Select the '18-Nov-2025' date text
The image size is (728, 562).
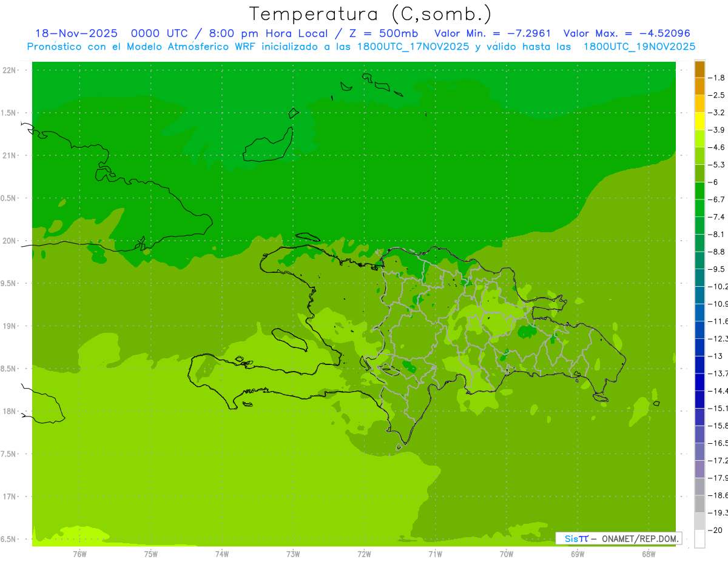(76, 34)
